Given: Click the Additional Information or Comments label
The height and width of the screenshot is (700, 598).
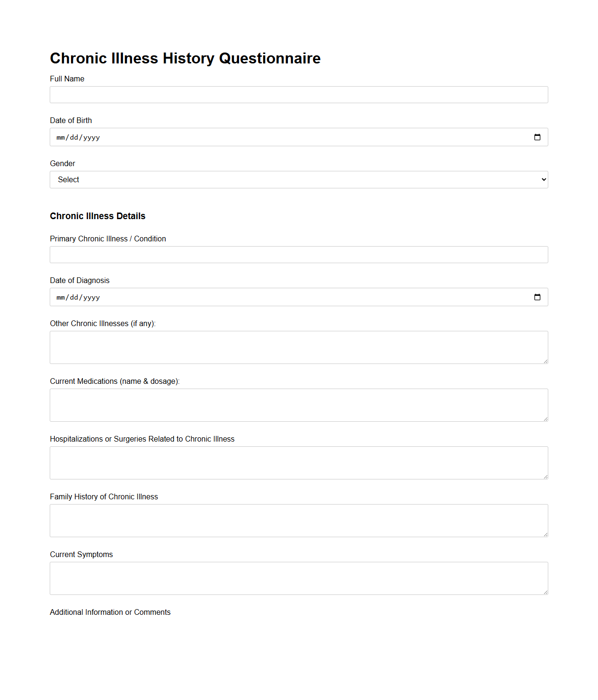Looking at the screenshot, I should click(110, 612).
